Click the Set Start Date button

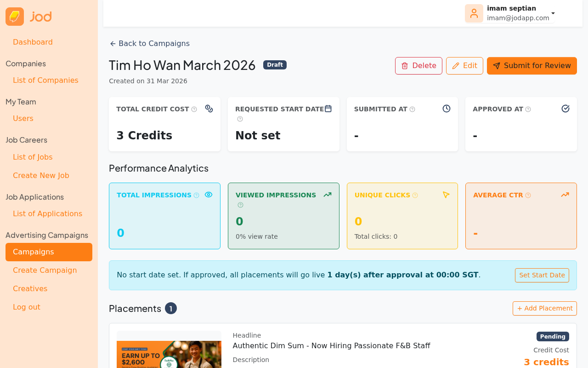tap(542, 275)
